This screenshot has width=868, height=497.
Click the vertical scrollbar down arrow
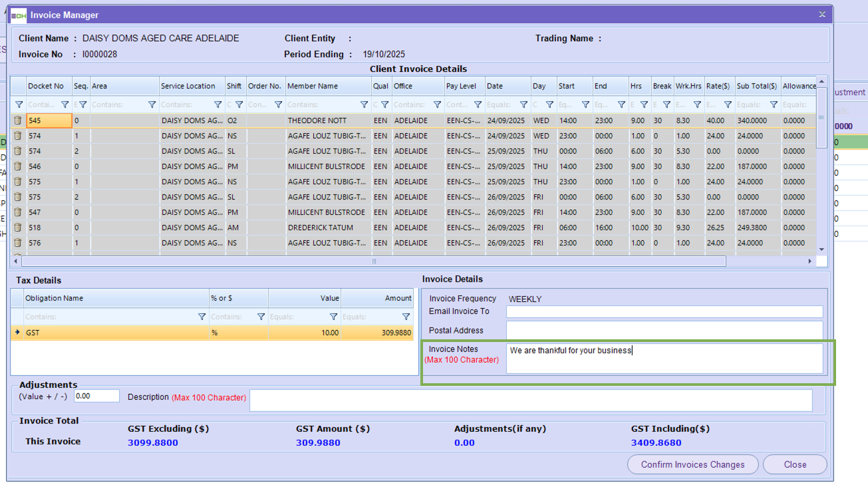821,249
